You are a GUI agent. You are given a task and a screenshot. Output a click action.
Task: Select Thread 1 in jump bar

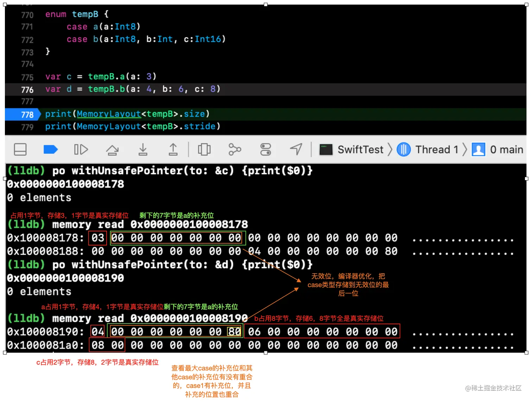point(437,149)
